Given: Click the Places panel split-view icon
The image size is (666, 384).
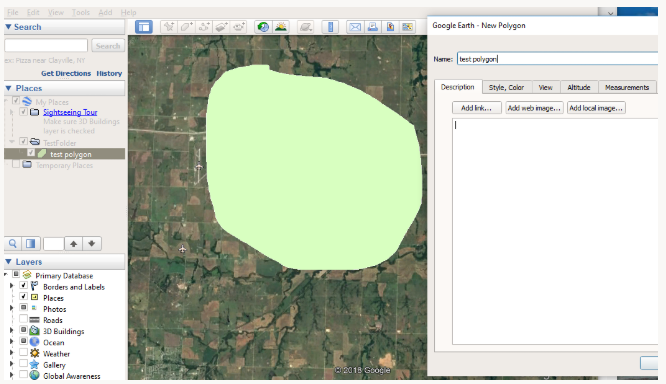Looking at the screenshot, I should pyautogui.click(x=31, y=243).
